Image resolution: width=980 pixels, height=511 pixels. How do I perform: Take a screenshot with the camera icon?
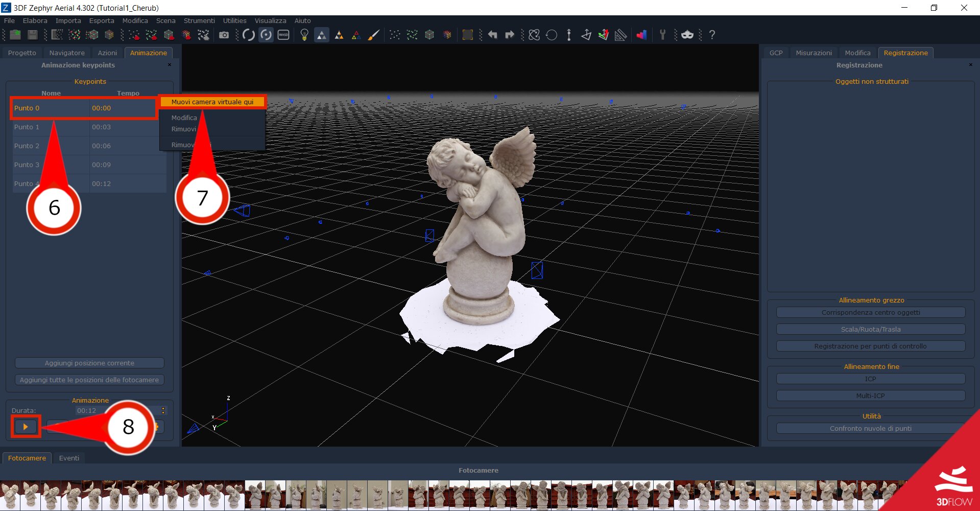coord(224,35)
